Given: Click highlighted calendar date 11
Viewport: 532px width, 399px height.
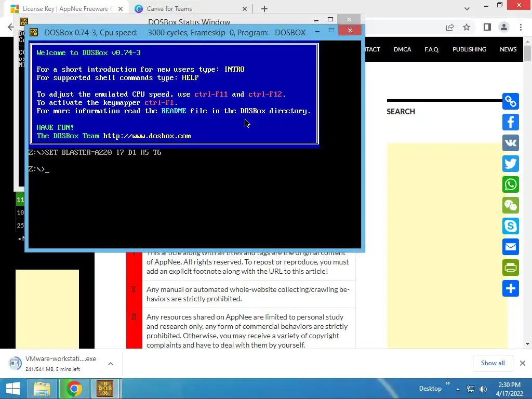Looking at the screenshot, I should [20, 199].
